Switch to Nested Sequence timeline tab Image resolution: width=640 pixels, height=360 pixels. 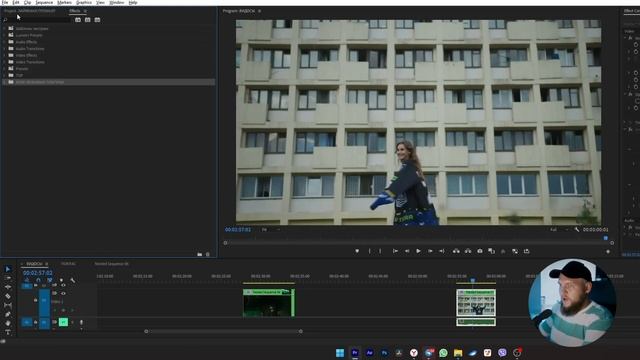[x=111, y=264]
